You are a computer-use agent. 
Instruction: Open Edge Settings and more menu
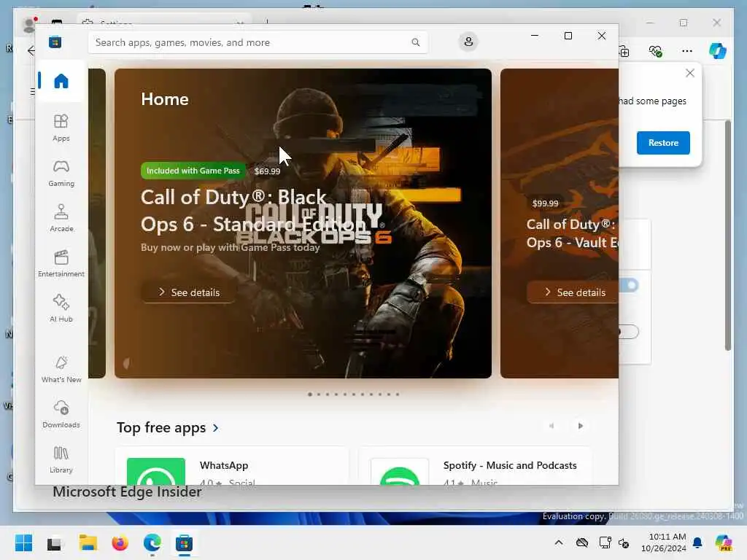pos(687,51)
